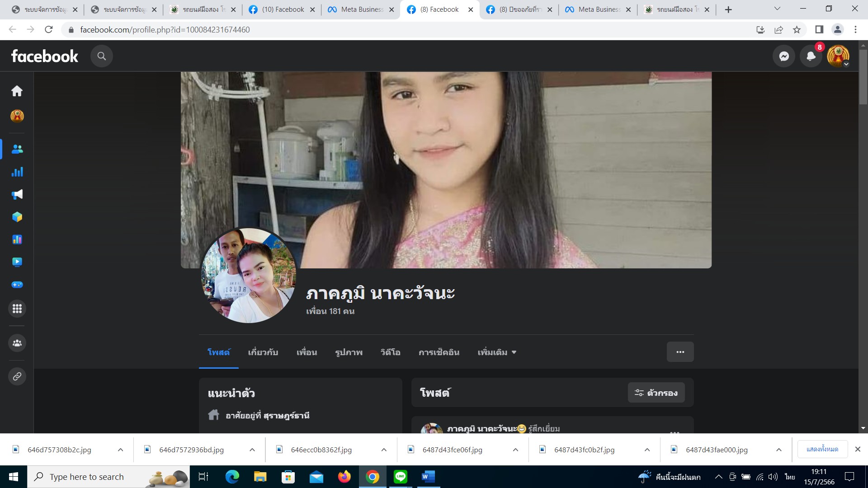Open the ตัวกรอง filter button
The height and width of the screenshot is (488, 868).
pos(656,393)
